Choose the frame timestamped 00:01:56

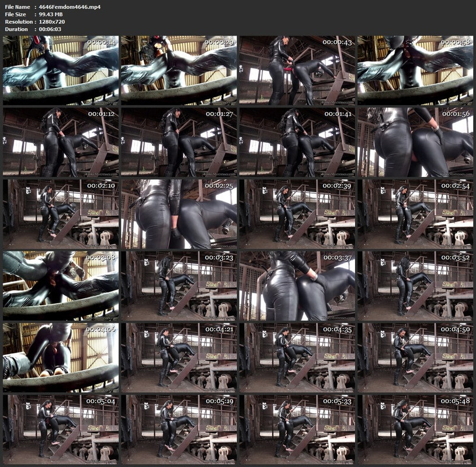tap(415, 142)
